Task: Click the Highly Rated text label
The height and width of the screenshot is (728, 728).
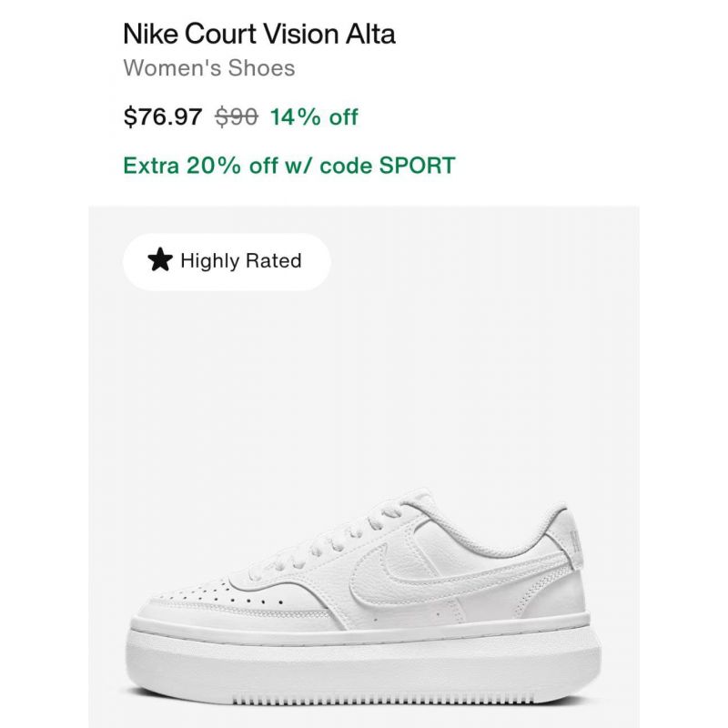Action: click(x=241, y=260)
